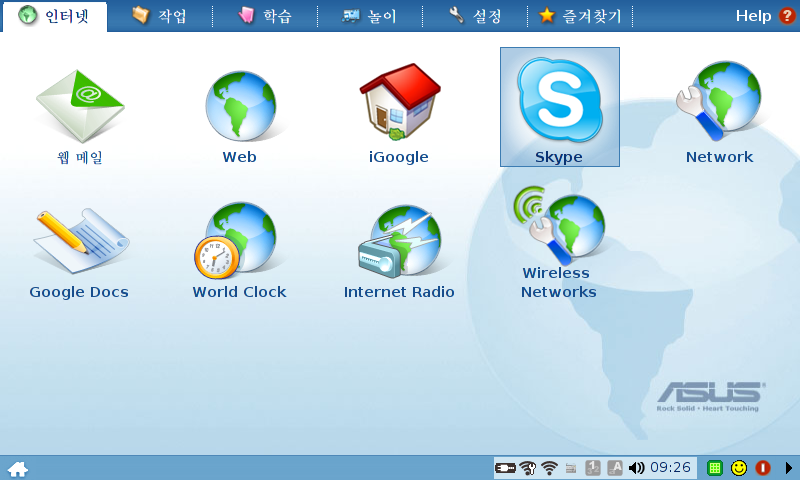This screenshot has height=480, width=800.
Task: Click the 09:26 clock
Action: [670, 467]
